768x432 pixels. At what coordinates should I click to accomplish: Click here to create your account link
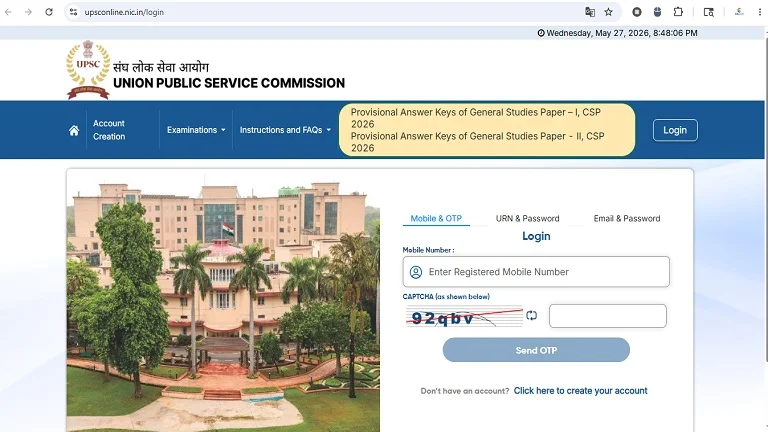point(580,391)
